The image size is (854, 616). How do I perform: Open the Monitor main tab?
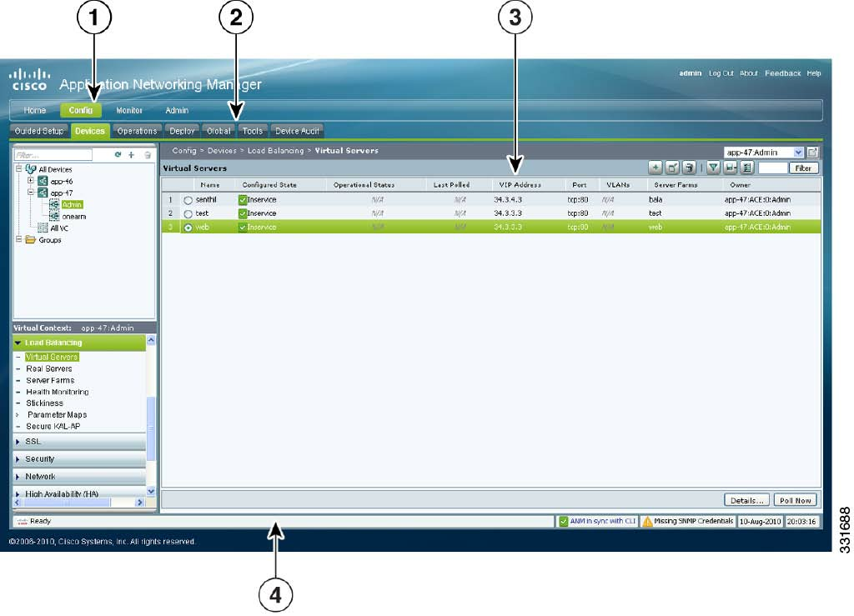point(129,110)
